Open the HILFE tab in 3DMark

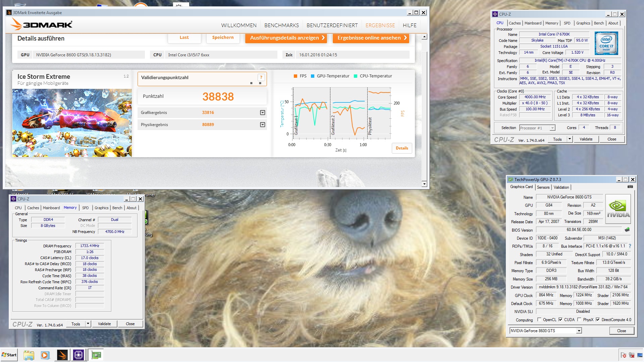pyautogui.click(x=410, y=25)
